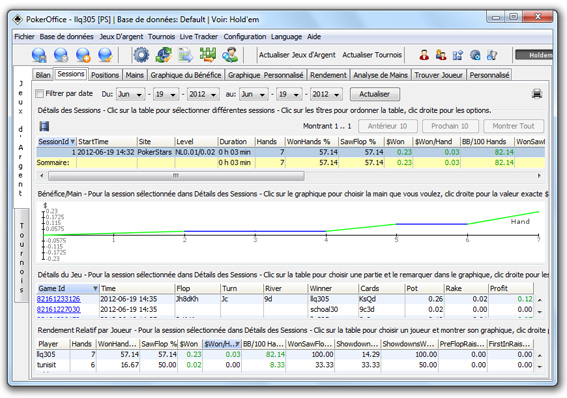Viewport: 567px width, 398px height.
Task: Switch to the Trouver Joueur tab
Action: coord(439,75)
